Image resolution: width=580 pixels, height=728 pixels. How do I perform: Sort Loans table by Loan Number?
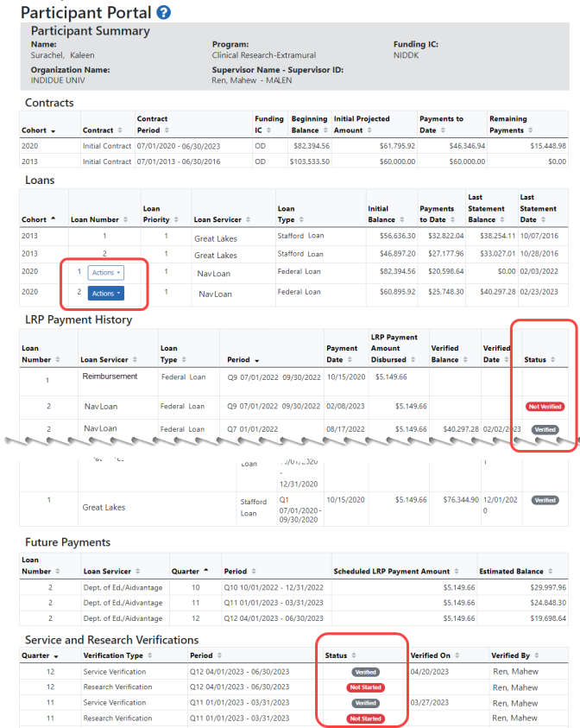99,219
